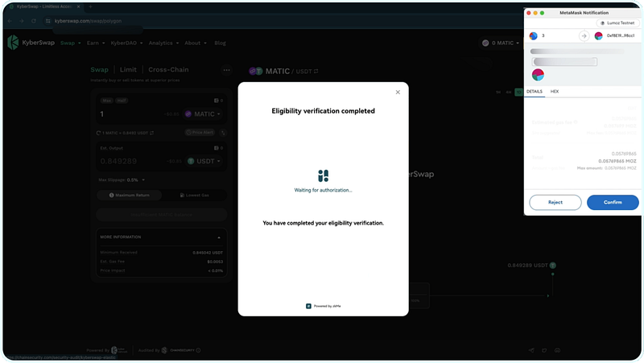Click the Price Alert button
644x363 pixels.
point(200,132)
